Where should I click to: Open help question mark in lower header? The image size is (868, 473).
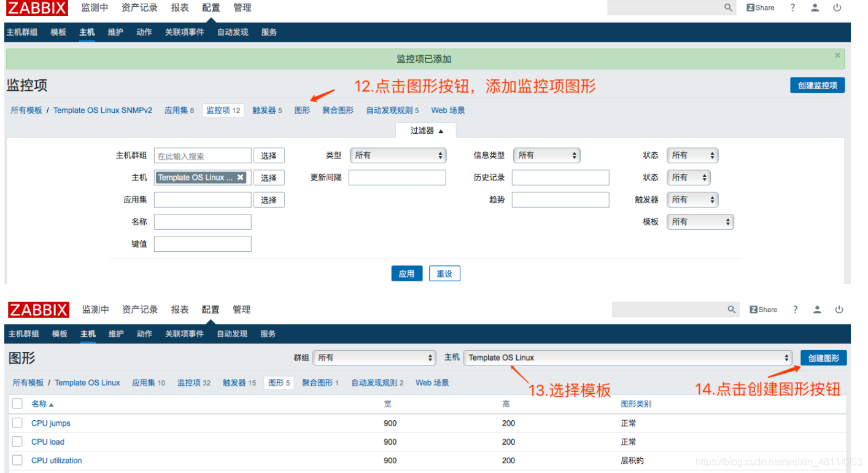tap(795, 310)
